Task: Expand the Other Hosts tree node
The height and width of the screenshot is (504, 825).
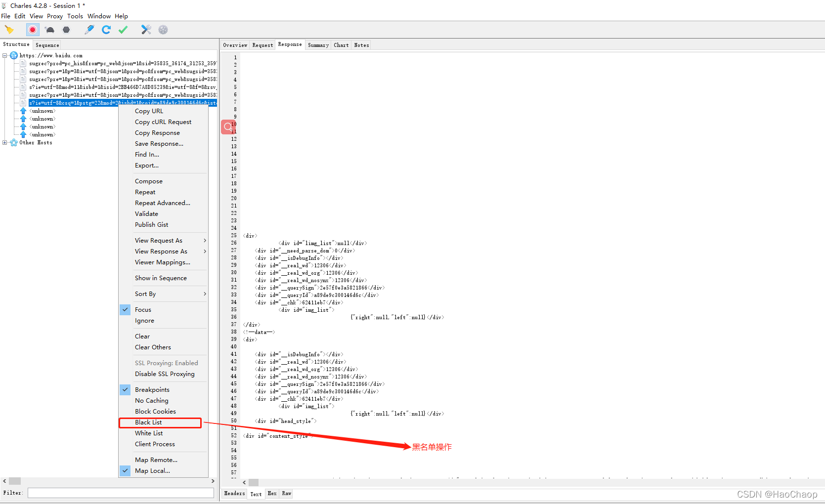Action: 4,142
